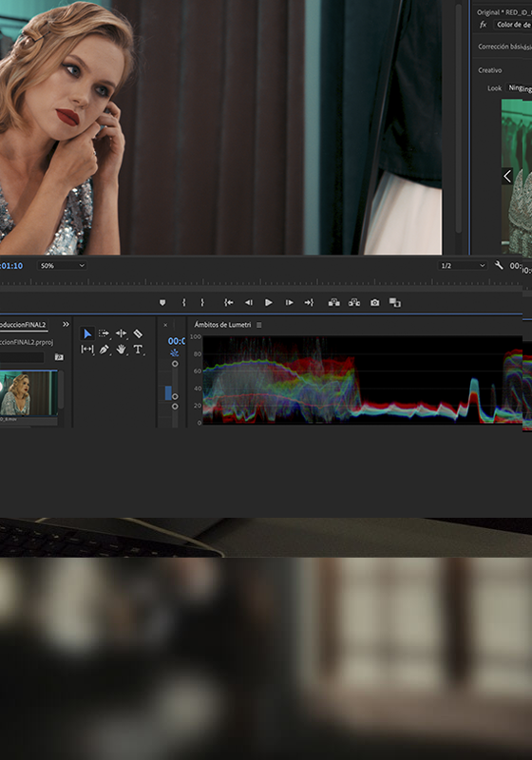The width and height of the screenshot is (532, 760).
Task: Expand the project panel overflow chevrons
Action: 66,324
